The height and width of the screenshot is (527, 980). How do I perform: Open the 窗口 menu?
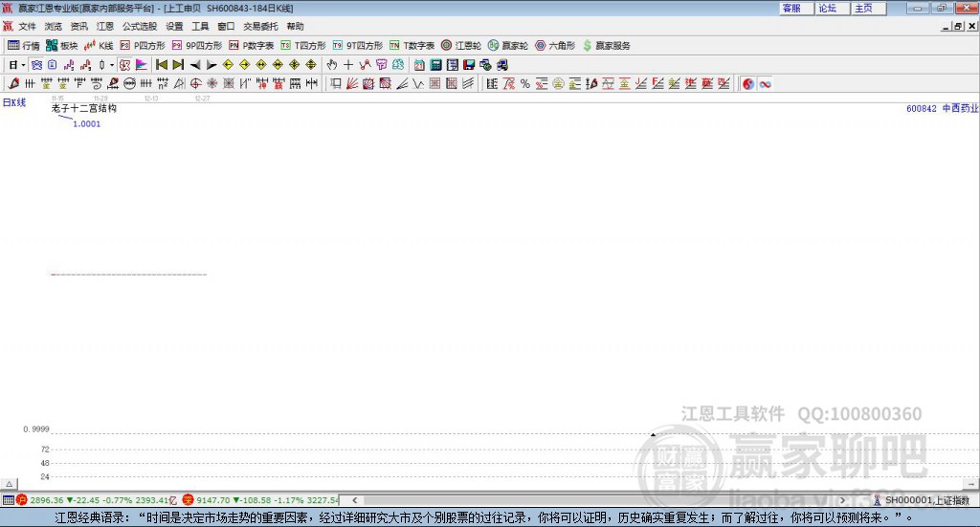tap(226, 26)
